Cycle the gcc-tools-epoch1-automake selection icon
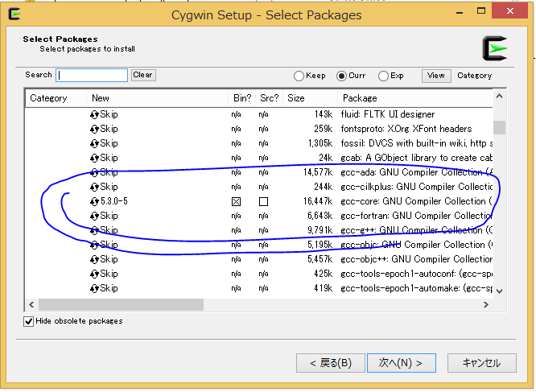The height and width of the screenshot is (392, 536). 94,289
